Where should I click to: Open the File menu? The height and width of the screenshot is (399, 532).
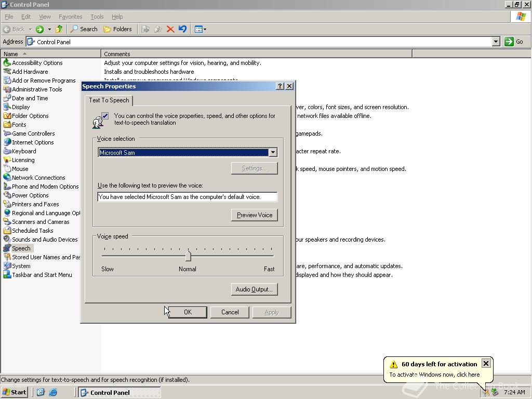(9, 17)
